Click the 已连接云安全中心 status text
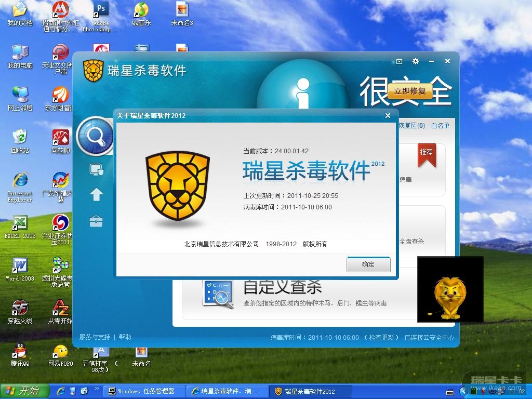The height and width of the screenshot is (399, 532). click(x=429, y=338)
